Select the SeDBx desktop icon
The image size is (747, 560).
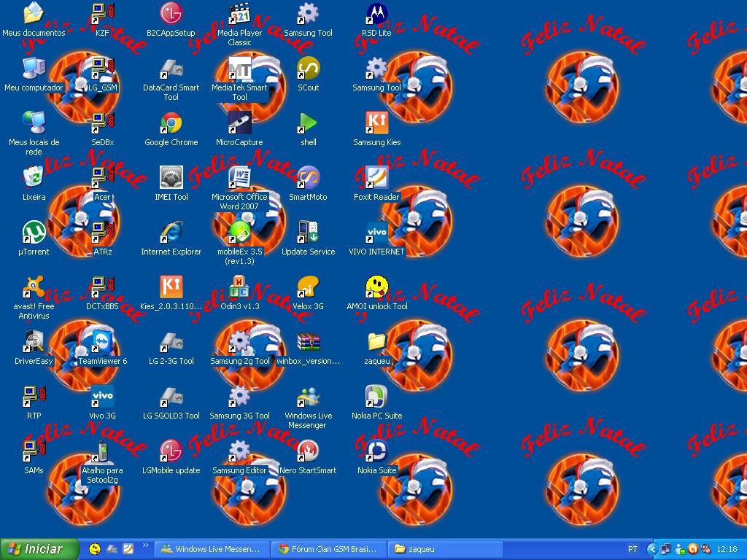pos(102,124)
